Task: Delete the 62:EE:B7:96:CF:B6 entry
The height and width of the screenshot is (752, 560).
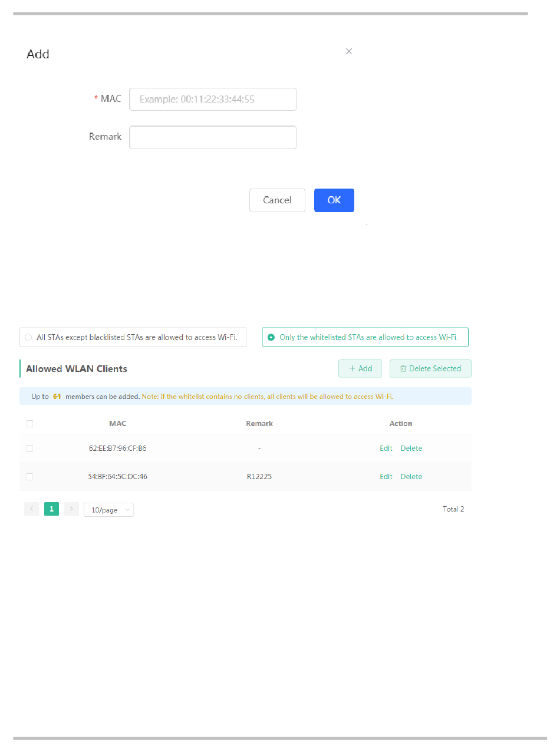Action: coord(411,448)
